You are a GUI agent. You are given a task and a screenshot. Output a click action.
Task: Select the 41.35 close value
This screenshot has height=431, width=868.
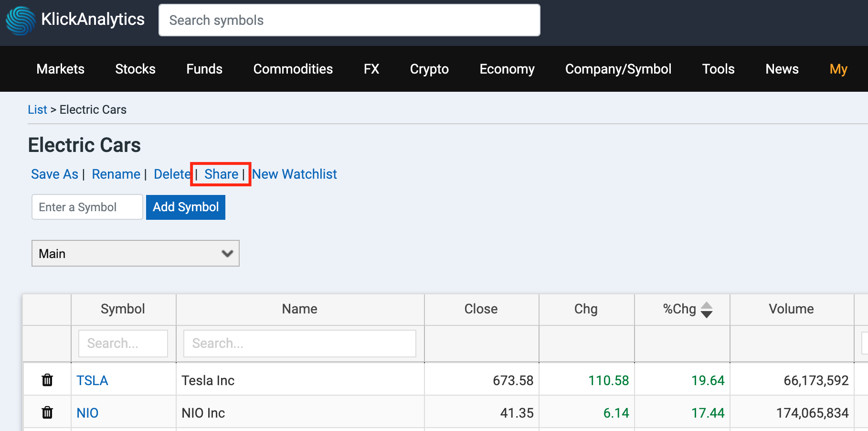517,413
